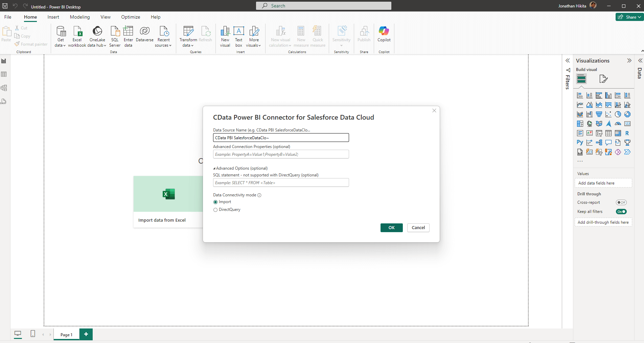Click the Save icon in title bar
Viewport: 644px width, 343px height.
[x=5, y=6]
